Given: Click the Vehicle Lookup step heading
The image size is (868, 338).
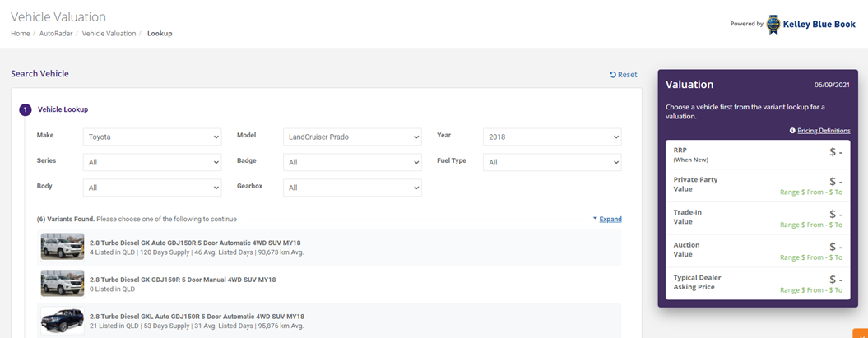Looking at the screenshot, I should tap(63, 109).
